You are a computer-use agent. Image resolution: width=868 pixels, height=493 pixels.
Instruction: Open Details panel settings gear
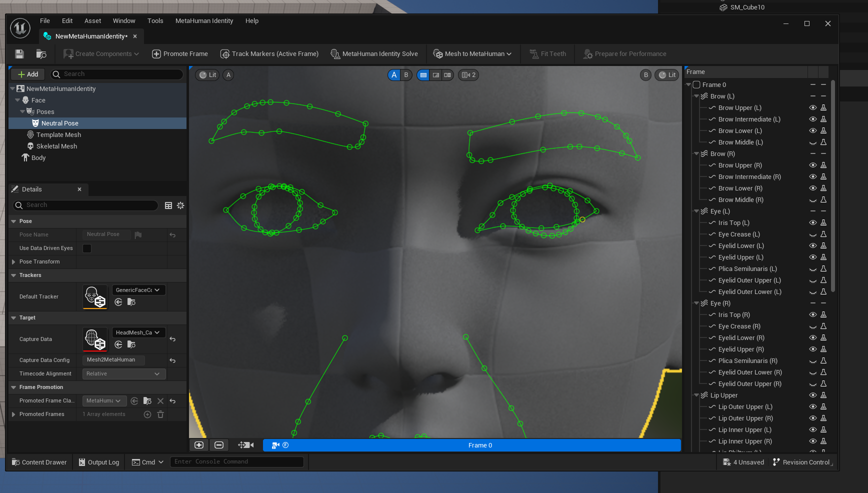(180, 205)
